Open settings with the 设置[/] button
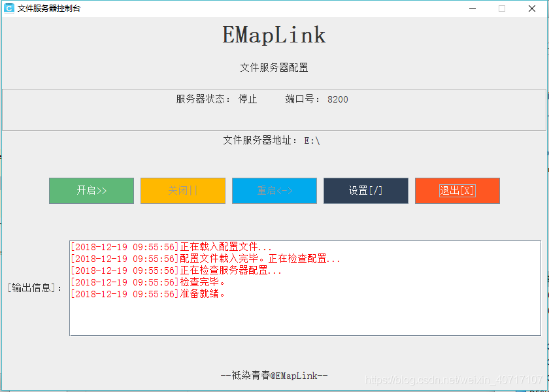The height and width of the screenshot is (392, 549). point(366,191)
